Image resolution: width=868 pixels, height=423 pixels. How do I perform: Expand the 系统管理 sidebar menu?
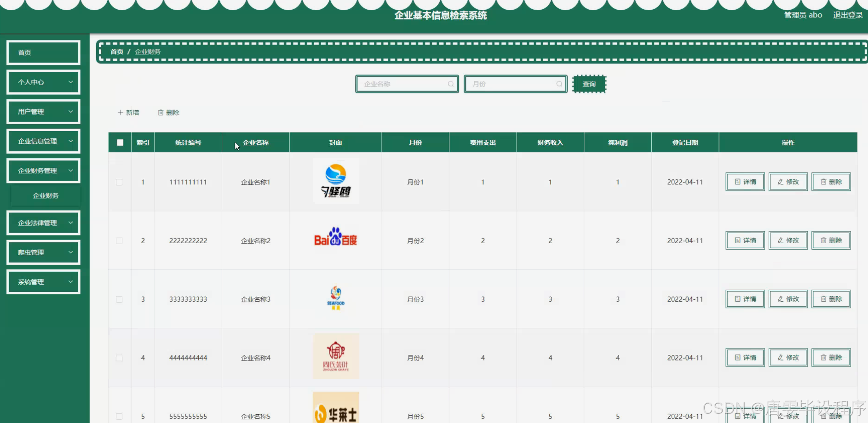[43, 282]
